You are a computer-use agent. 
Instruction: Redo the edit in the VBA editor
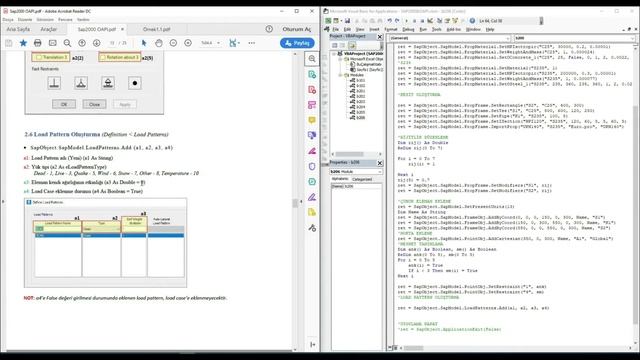tap(397, 20)
